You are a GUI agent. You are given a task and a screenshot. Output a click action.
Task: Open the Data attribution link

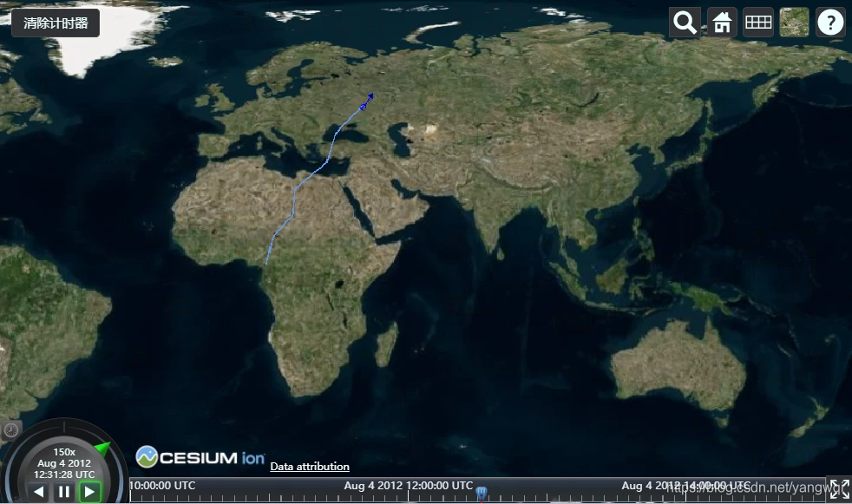(x=310, y=466)
